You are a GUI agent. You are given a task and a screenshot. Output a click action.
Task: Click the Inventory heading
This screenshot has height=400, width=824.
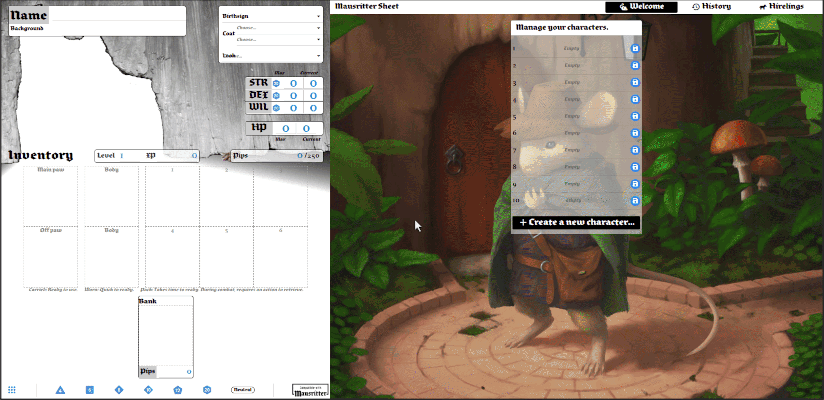pos(40,156)
